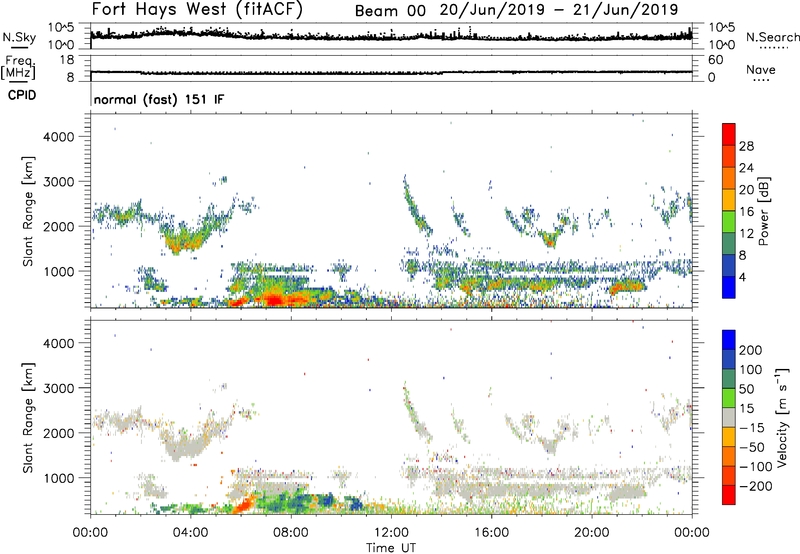Image resolution: width=800 pixels, height=554 pixels.
Task: Click the 'Fort Hays West (fitACF)' title
Action: 197,9
